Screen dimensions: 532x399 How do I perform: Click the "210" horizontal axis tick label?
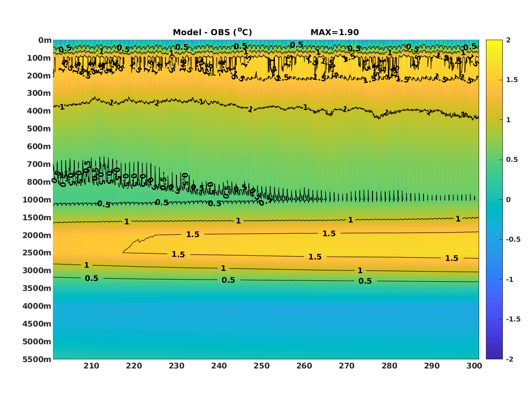click(91, 366)
